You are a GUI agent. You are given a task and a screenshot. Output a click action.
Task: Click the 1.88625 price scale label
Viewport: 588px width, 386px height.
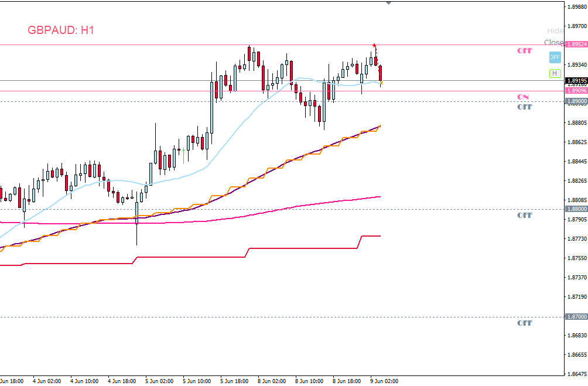point(577,142)
